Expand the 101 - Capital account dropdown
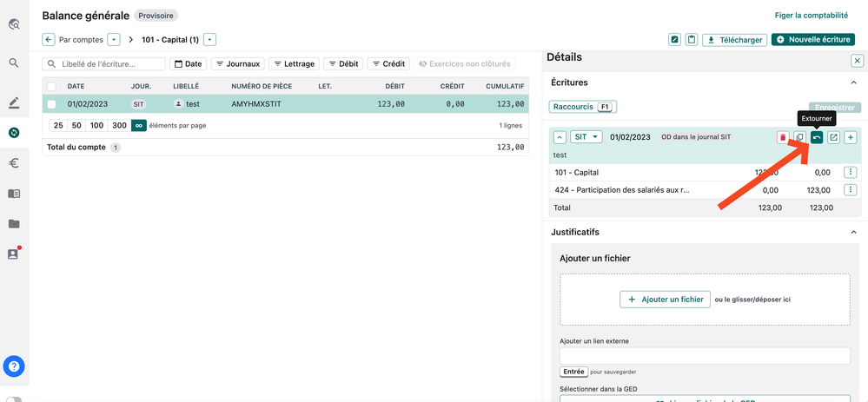Screen dimensions: 868x402 click(x=210, y=40)
